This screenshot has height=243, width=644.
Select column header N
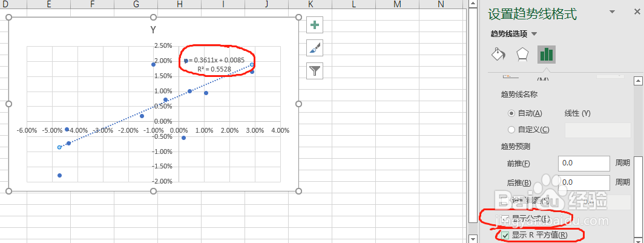coord(441,4)
